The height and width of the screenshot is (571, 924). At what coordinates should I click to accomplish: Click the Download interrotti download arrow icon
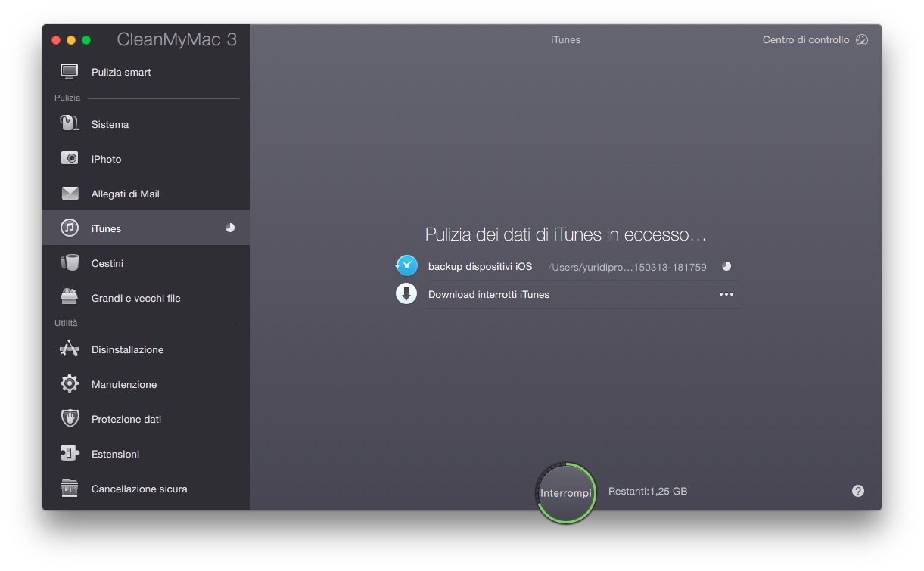pos(406,294)
